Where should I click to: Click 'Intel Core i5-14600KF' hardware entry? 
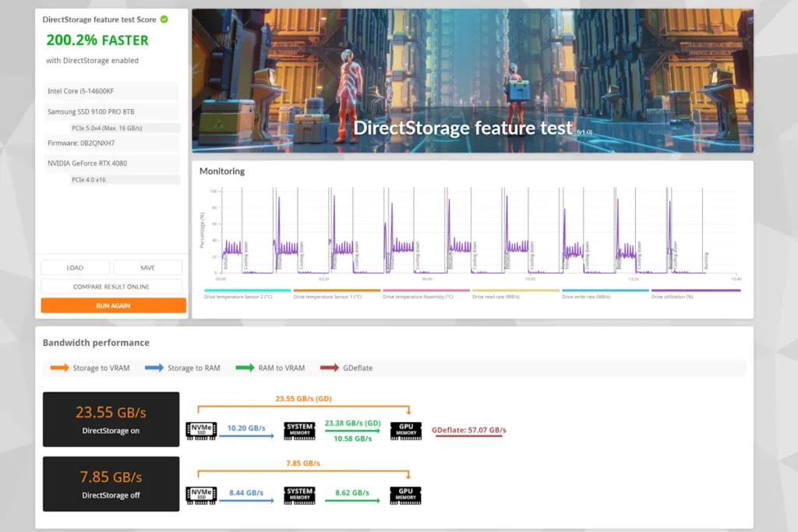pyautogui.click(x=111, y=91)
